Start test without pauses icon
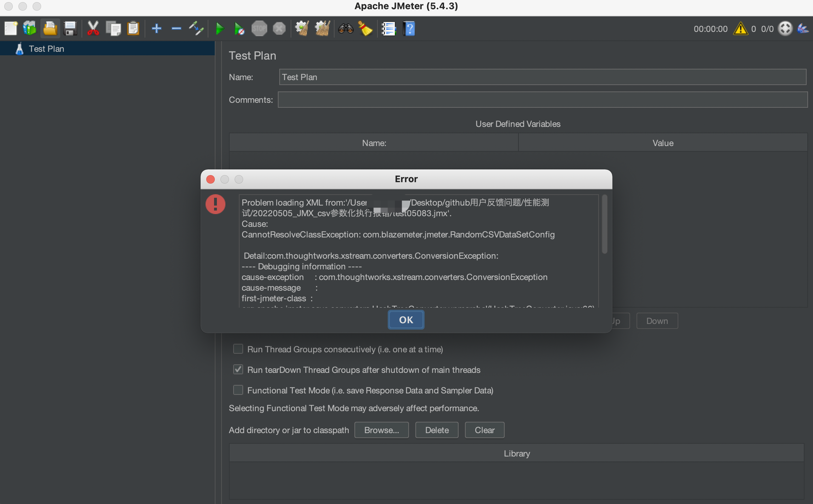 [239, 28]
